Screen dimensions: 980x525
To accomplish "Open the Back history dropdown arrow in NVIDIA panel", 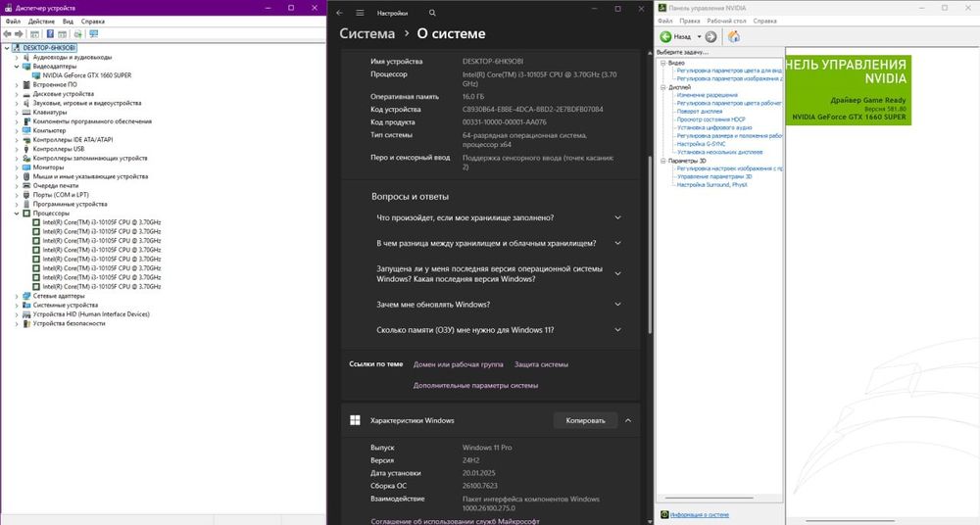I will click(x=699, y=37).
